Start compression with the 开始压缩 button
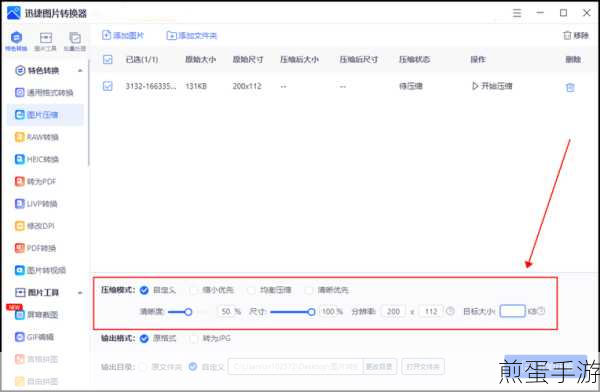The height and width of the screenshot is (392, 600). coord(492,86)
